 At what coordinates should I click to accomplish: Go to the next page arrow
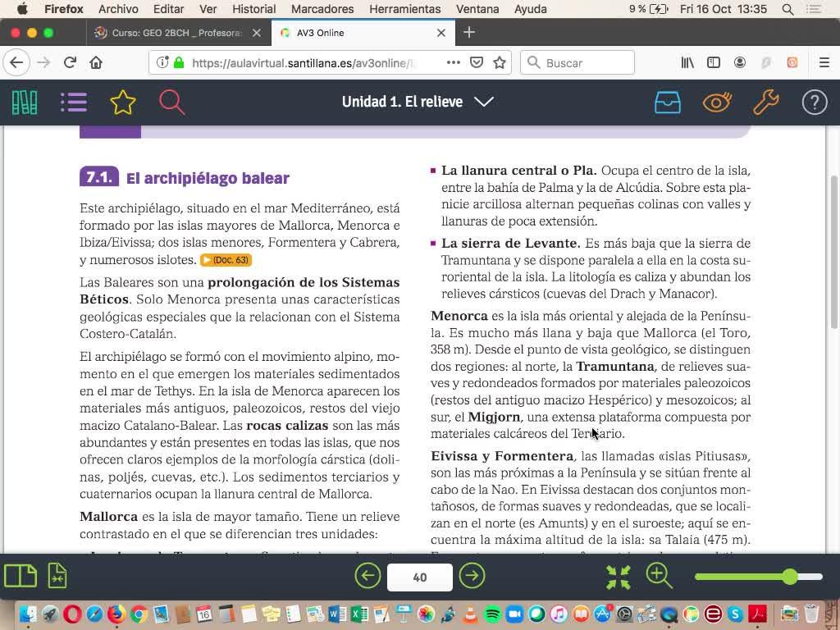[472, 576]
